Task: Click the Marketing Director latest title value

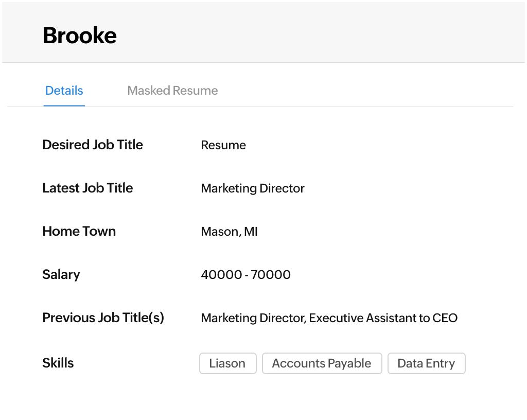Action: pyautogui.click(x=253, y=188)
